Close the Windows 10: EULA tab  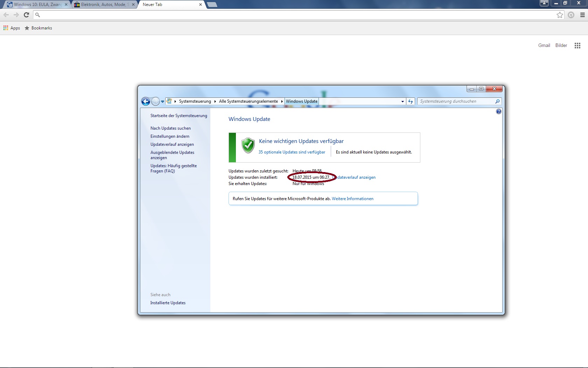coord(66,5)
